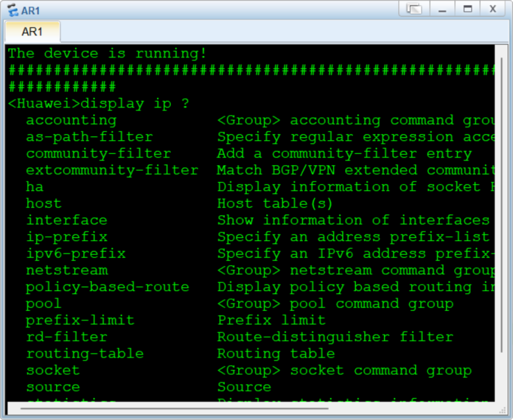Select the 'community-filter' keyword

point(99,154)
